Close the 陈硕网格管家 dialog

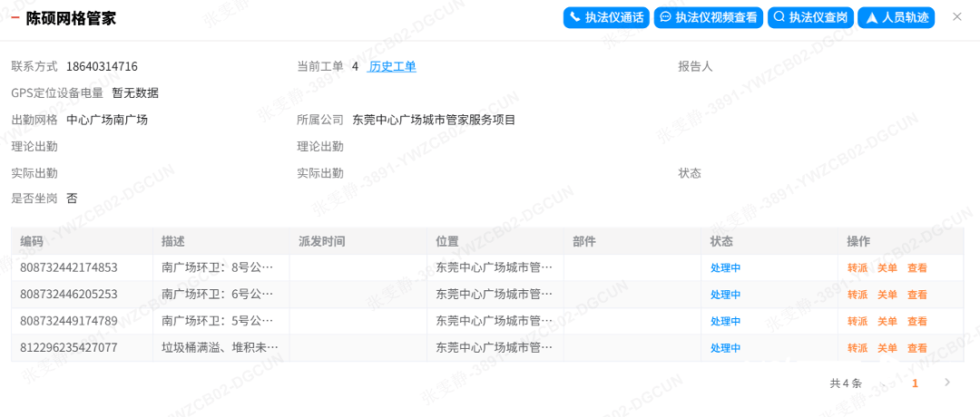[x=957, y=17]
